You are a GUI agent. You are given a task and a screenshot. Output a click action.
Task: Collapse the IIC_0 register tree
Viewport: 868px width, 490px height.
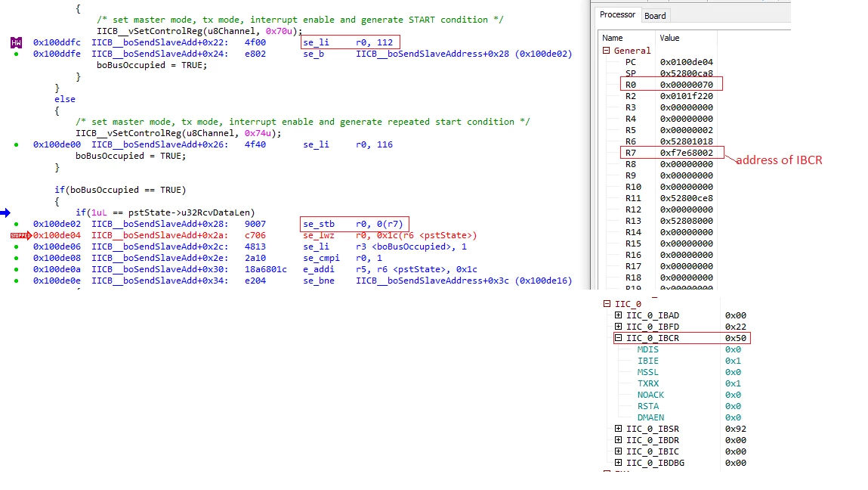coord(607,304)
